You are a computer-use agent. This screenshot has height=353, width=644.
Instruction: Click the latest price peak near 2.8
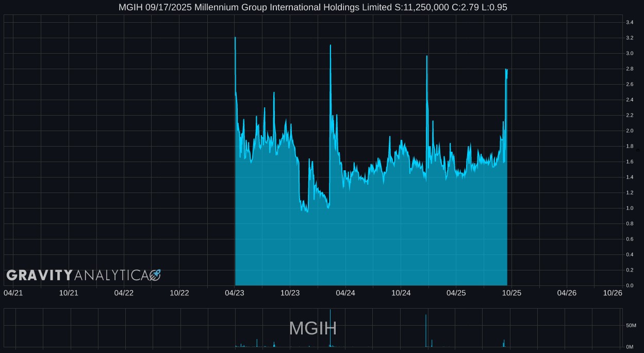tap(506, 69)
